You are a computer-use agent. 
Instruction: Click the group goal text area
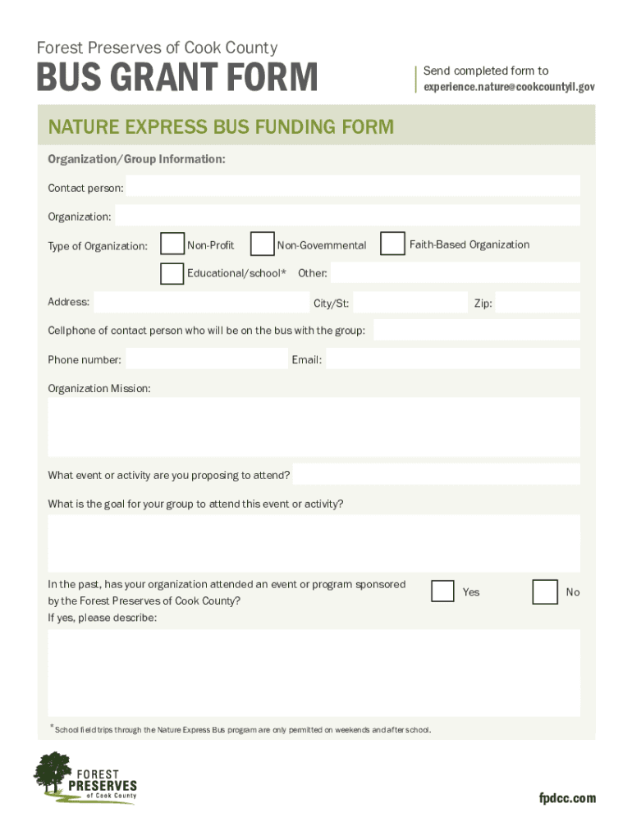tap(314, 543)
